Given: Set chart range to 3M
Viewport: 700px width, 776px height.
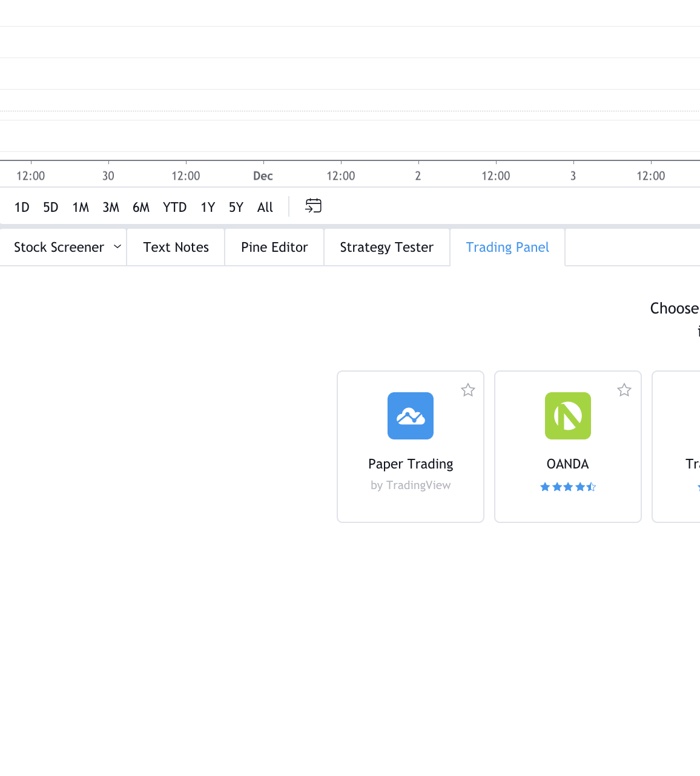Looking at the screenshot, I should pos(111,207).
